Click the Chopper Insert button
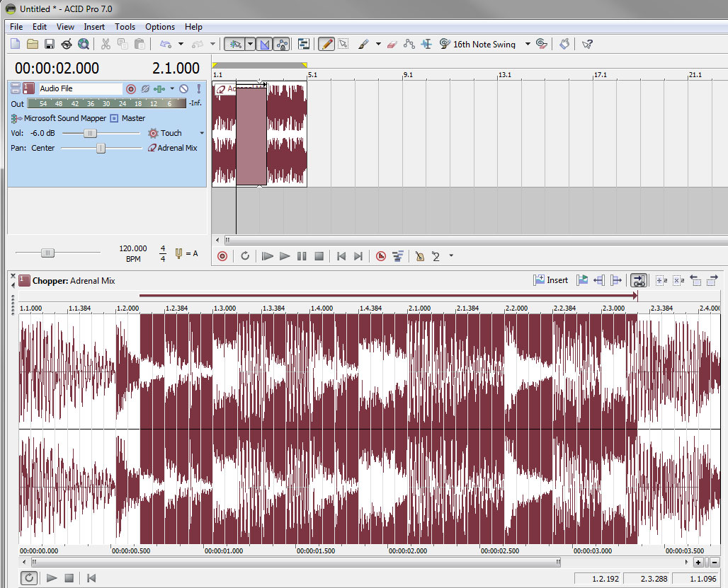The width and height of the screenshot is (728, 588). (551, 280)
